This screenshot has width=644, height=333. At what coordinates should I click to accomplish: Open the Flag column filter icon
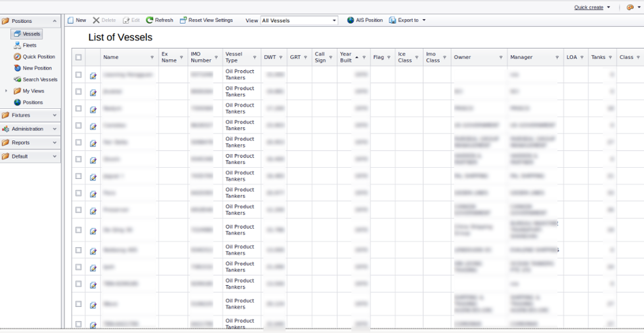[x=389, y=58]
